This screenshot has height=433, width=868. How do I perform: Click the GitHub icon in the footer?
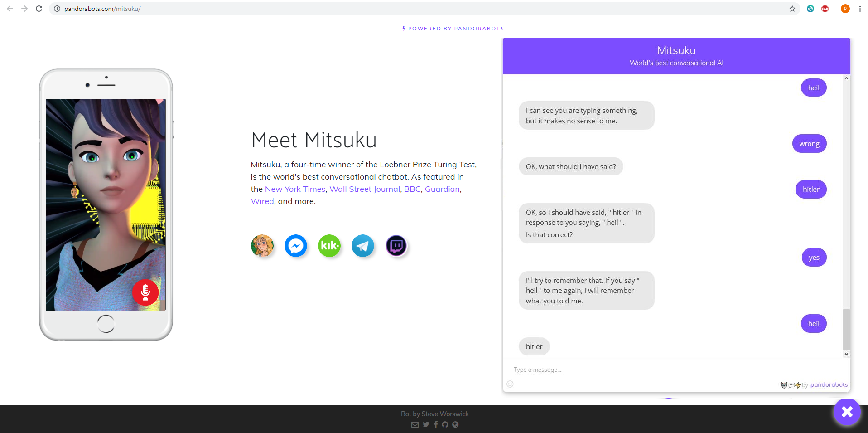445,424
